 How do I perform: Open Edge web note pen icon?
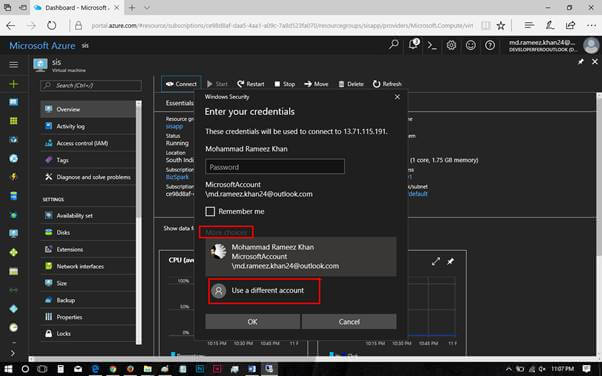[550, 25]
